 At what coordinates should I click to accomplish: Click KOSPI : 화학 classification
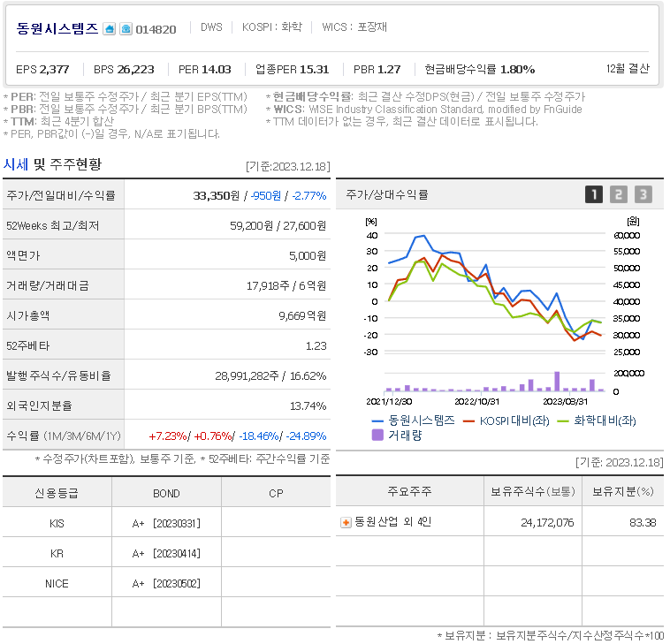tap(271, 27)
